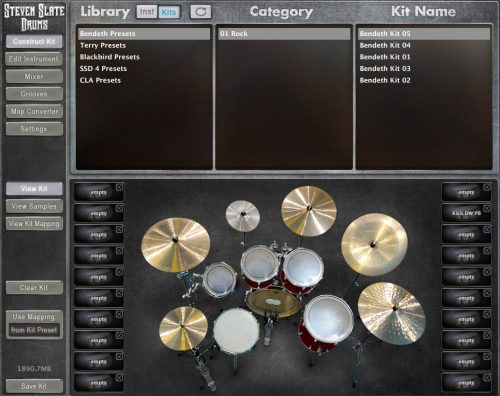
Task: Click the hammered ride cymbal
Action: (x=392, y=313)
